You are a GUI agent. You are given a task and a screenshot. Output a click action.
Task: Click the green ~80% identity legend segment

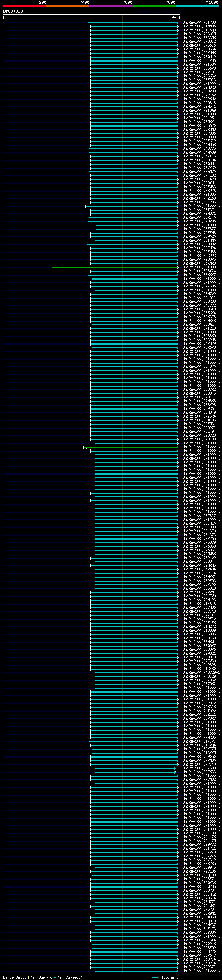pyautogui.click(x=154, y=6)
